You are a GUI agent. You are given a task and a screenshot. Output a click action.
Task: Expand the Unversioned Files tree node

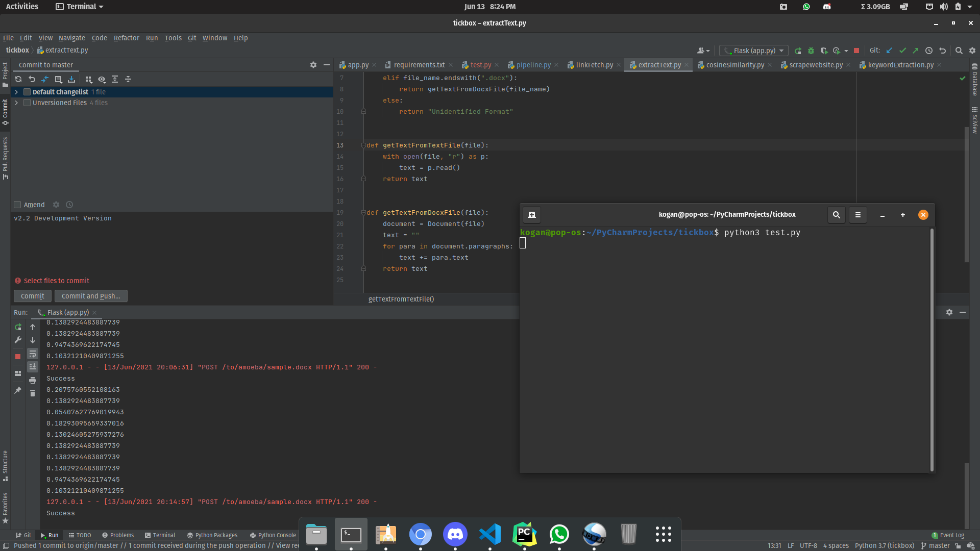16,103
